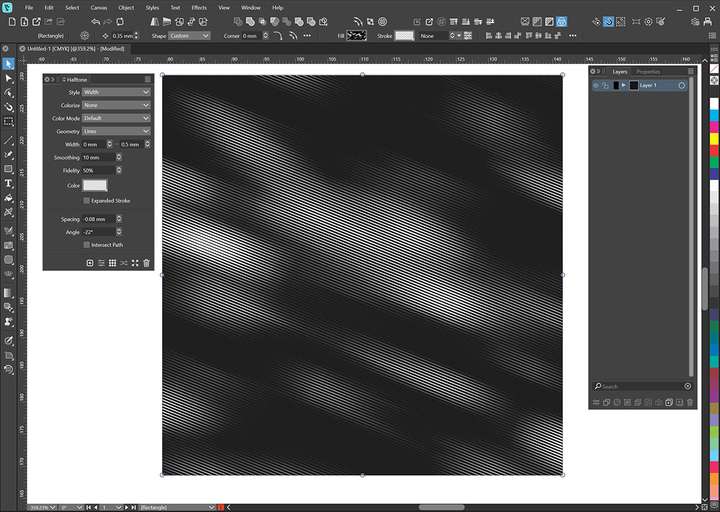Enable the Expanded Stroke checkbox

pos(87,200)
